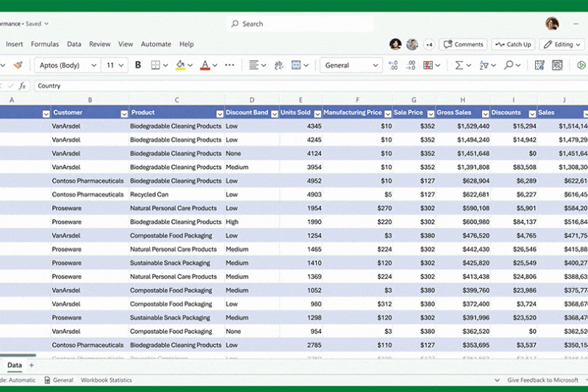Click the wrap text icon
This screenshot has height=392, width=588.
(x=279, y=65)
